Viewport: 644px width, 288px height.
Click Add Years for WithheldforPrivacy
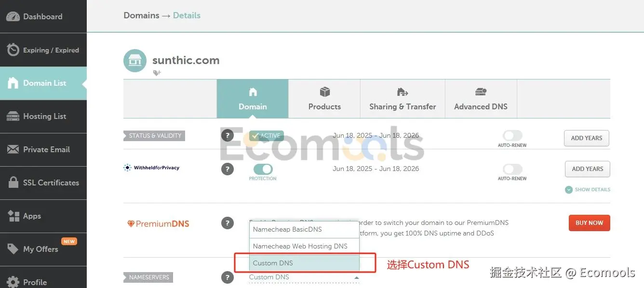(x=588, y=169)
